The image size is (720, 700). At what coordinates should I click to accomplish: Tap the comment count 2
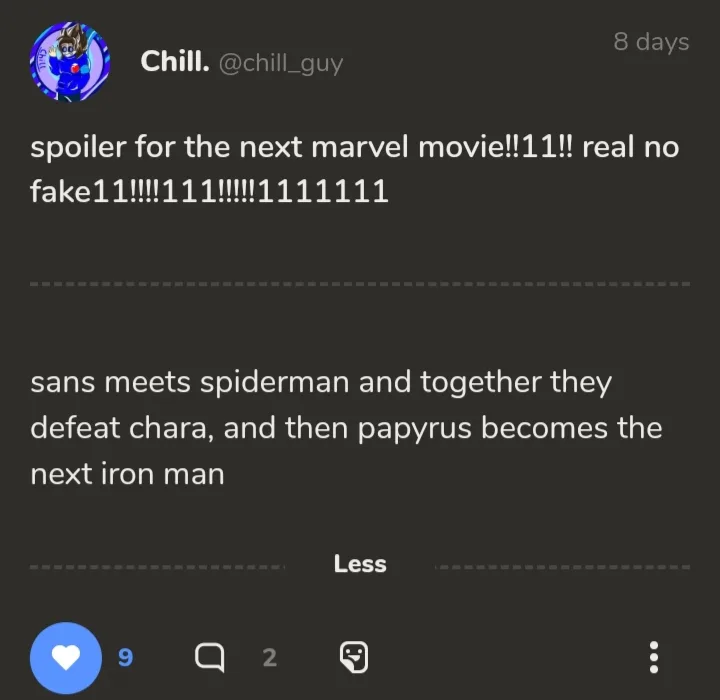(268, 657)
